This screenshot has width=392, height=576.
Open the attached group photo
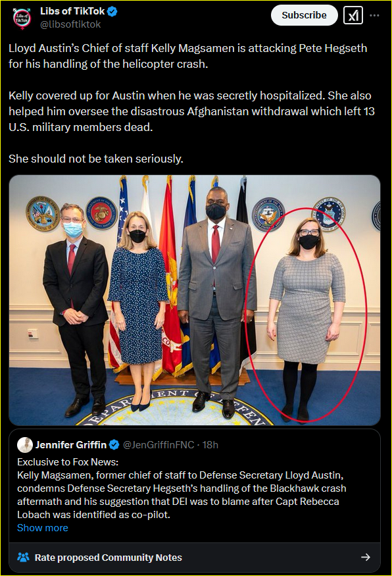(195, 300)
